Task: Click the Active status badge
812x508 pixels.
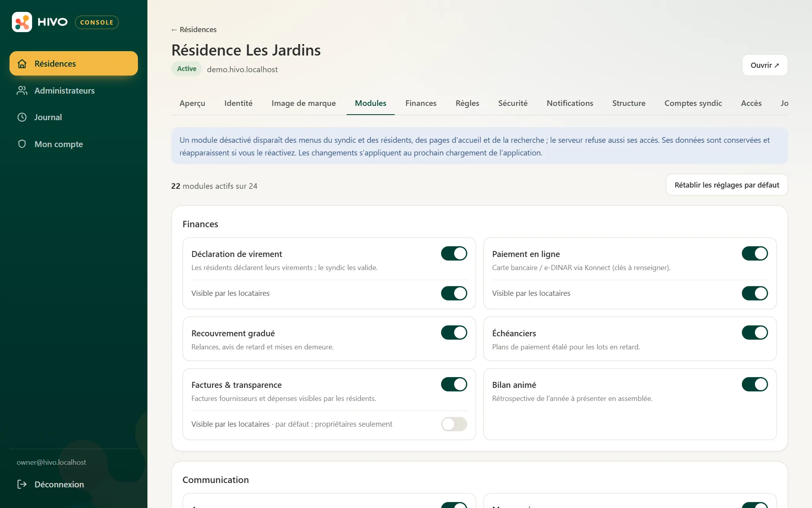Action: [x=187, y=69]
